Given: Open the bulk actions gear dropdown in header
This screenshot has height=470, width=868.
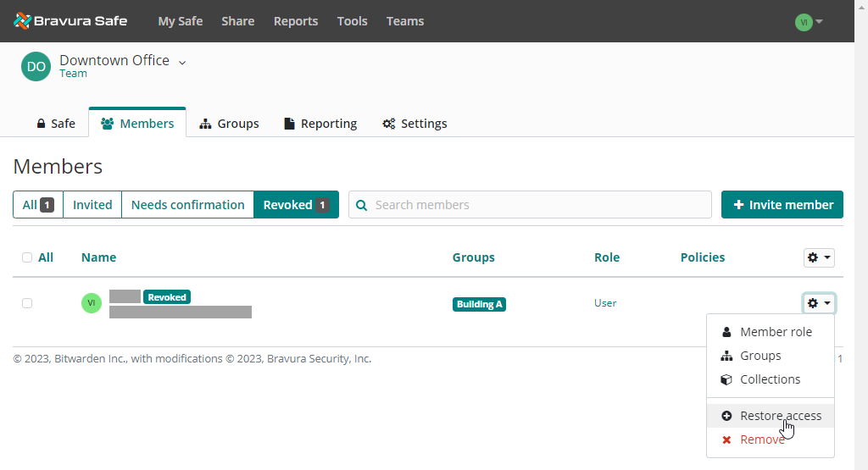Looking at the screenshot, I should click(818, 257).
